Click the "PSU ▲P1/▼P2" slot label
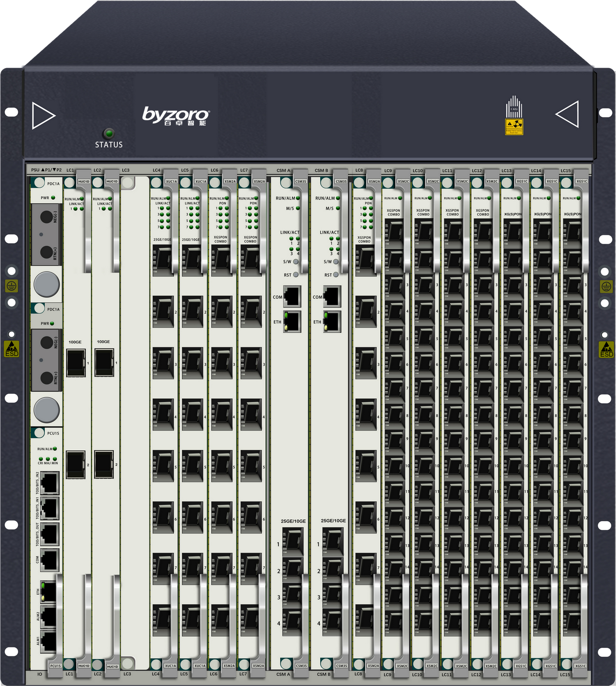The image size is (616, 686). tap(46, 170)
